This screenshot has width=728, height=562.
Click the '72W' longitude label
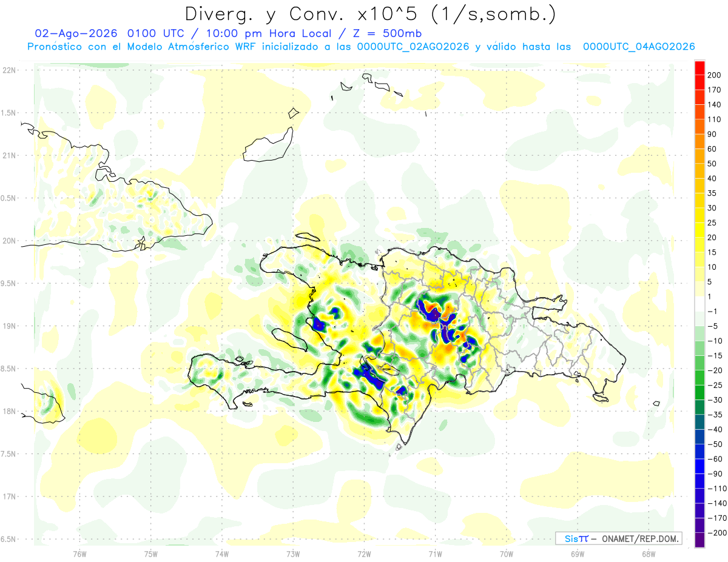(364, 554)
